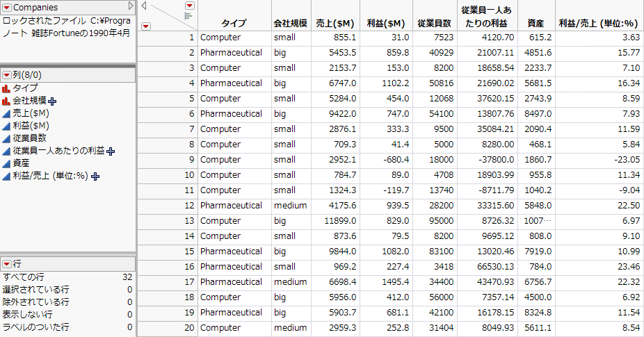Expand the Companies panel using right-side triangle
The width and height of the screenshot is (644, 337).
131,7
